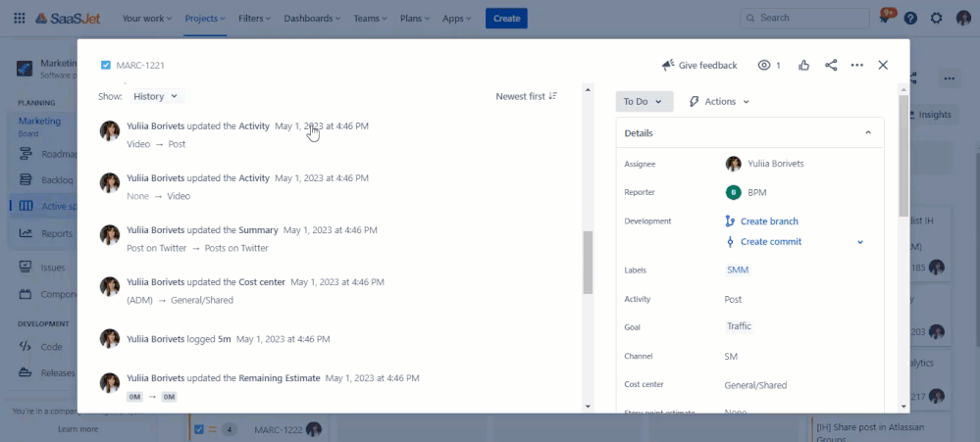
Task: Click the history panel scrollbar thumb
Action: pyautogui.click(x=588, y=263)
